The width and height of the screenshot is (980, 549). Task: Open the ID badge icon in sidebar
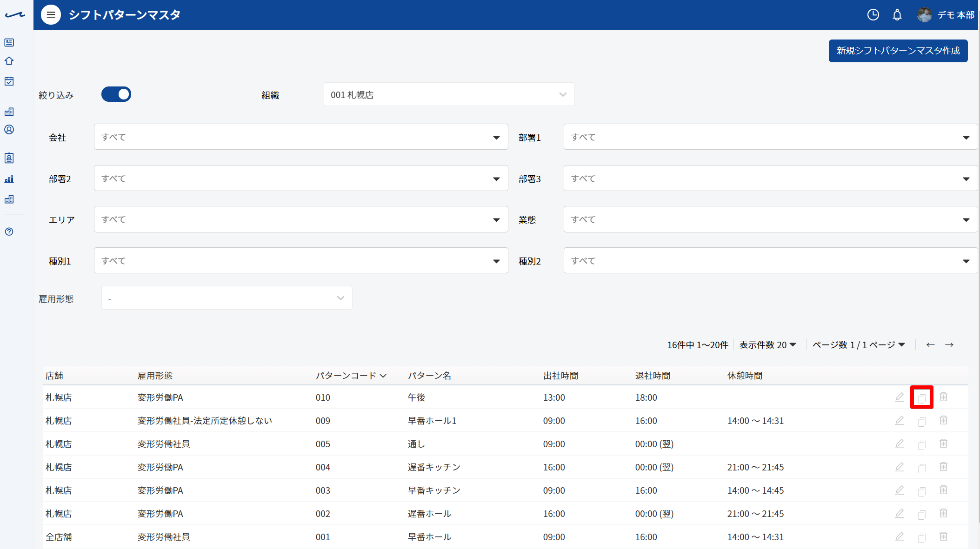click(9, 158)
